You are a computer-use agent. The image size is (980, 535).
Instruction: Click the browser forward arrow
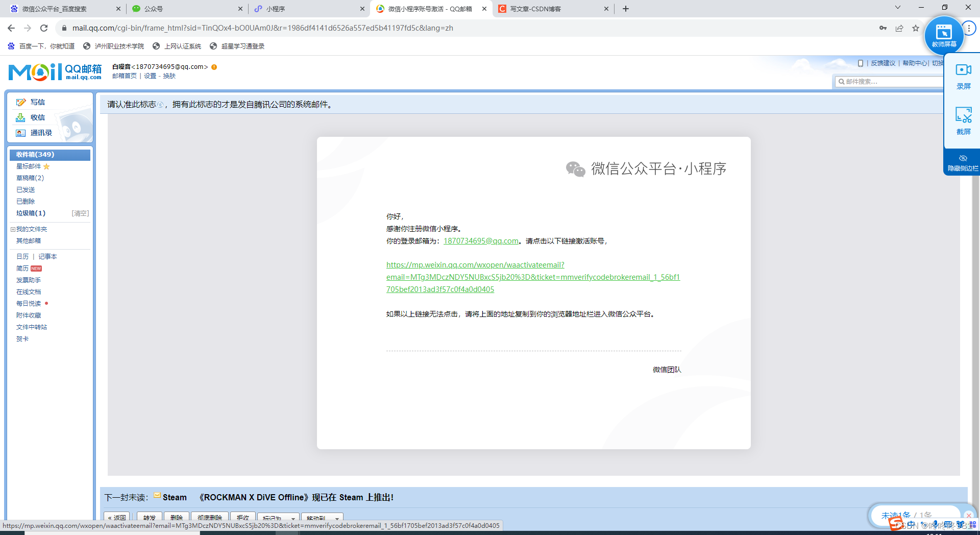point(28,28)
